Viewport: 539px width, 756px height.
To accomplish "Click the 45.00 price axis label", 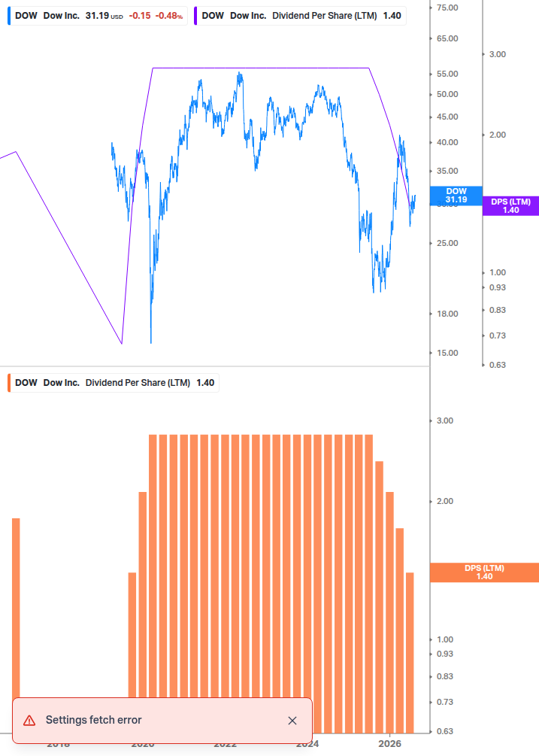I will [x=447, y=117].
